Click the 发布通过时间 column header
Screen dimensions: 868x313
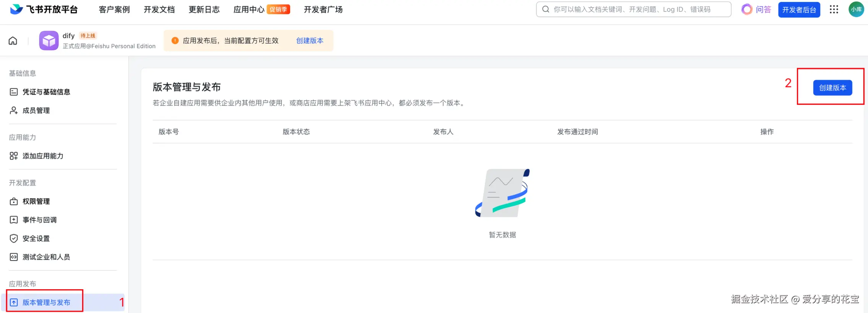(577, 132)
